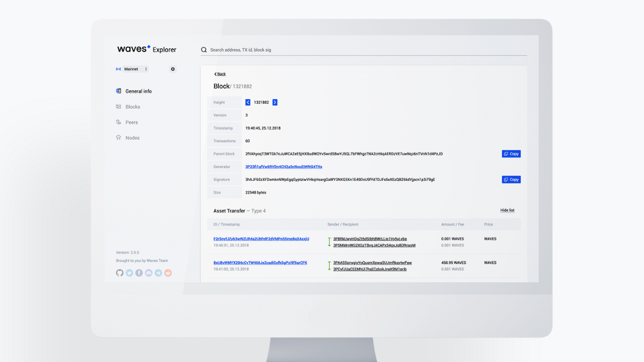Click the Discord icon in footer
The image size is (644, 362).
click(149, 273)
